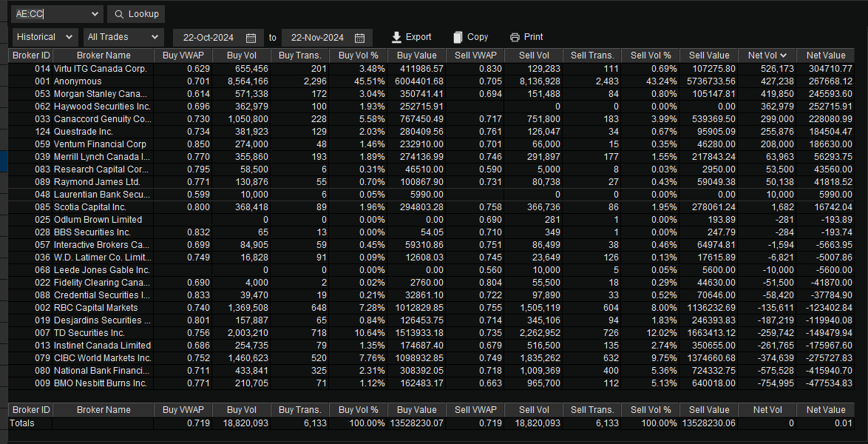Sort by Buy Trans. column header
Image resolution: width=868 pixels, height=444 pixels.
pyautogui.click(x=300, y=55)
